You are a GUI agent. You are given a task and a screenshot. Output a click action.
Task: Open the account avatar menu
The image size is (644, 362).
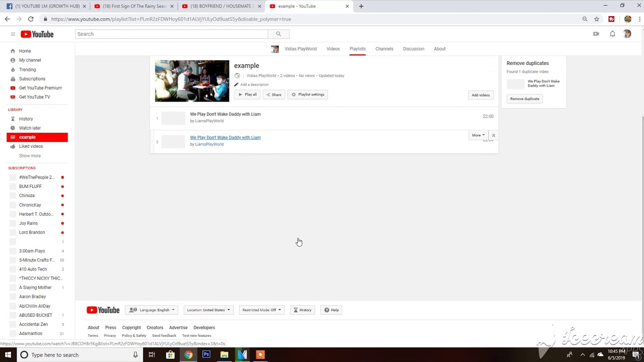click(627, 34)
